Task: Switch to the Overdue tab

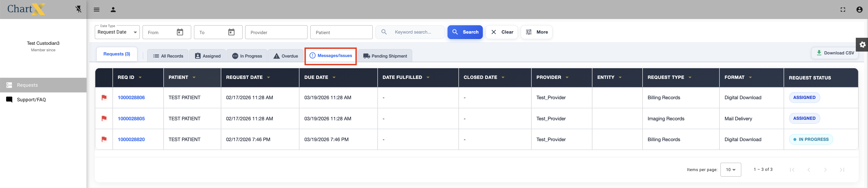Action: pyautogui.click(x=285, y=56)
